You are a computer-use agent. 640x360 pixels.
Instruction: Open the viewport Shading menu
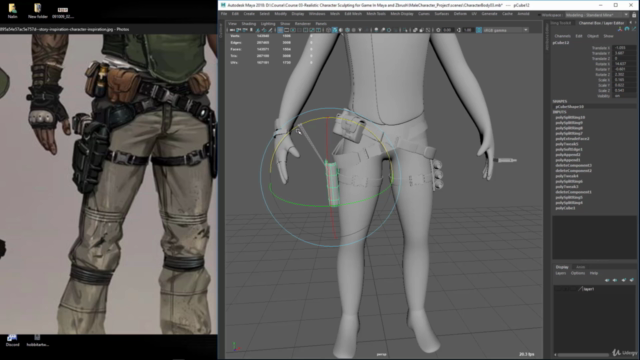click(249, 24)
